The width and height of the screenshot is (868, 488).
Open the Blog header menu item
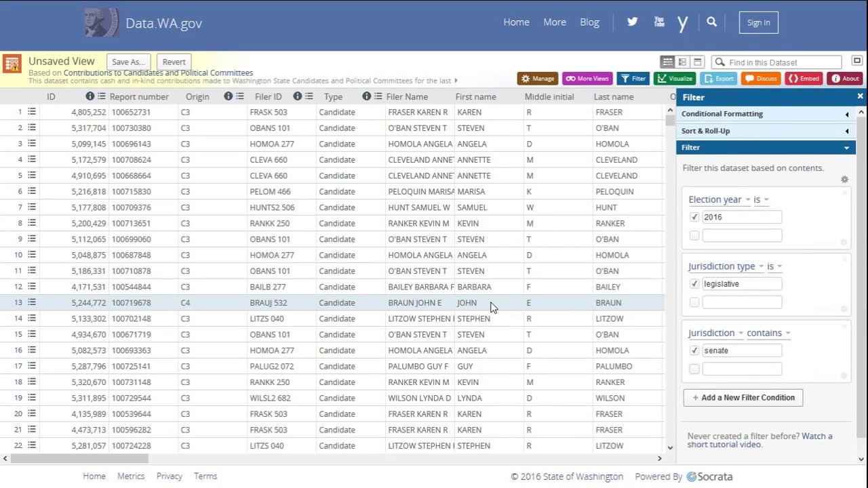589,22
